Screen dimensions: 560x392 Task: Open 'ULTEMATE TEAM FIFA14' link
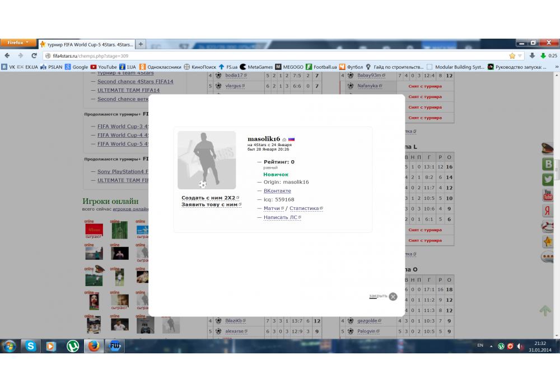[x=129, y=90]
